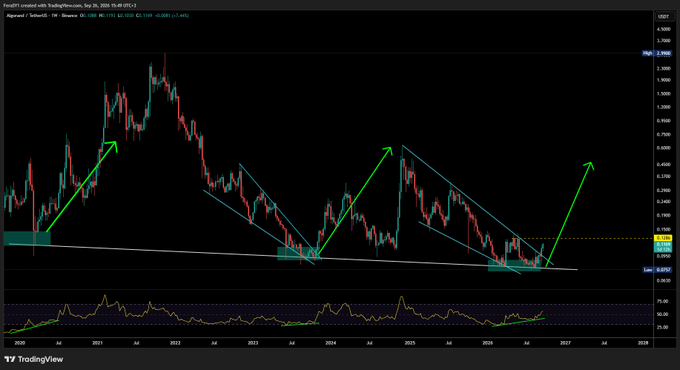This screenshot has width=680, height=370.
Task: Click the 1.5000 price axis value
Action: pos(664,94)
